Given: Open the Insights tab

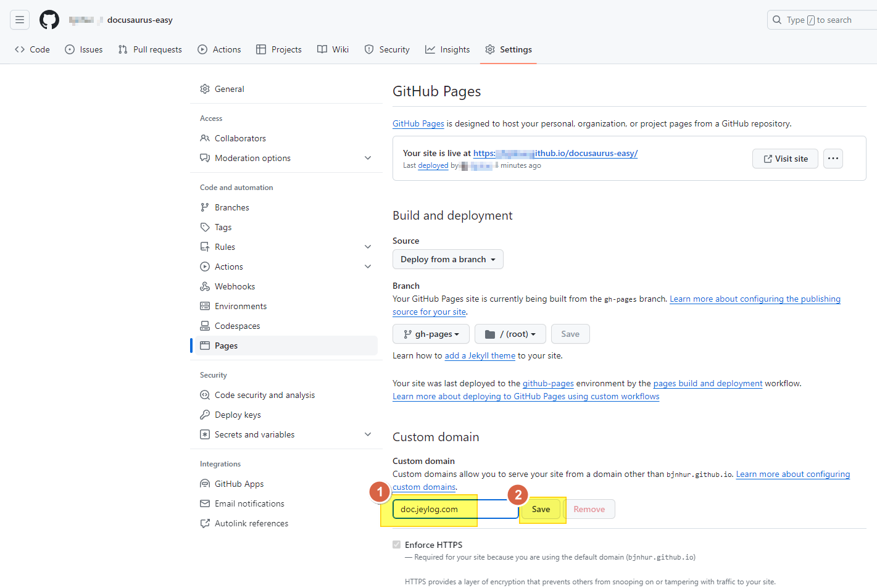Looking at the screenshot, I should click(x=447, y=49).
